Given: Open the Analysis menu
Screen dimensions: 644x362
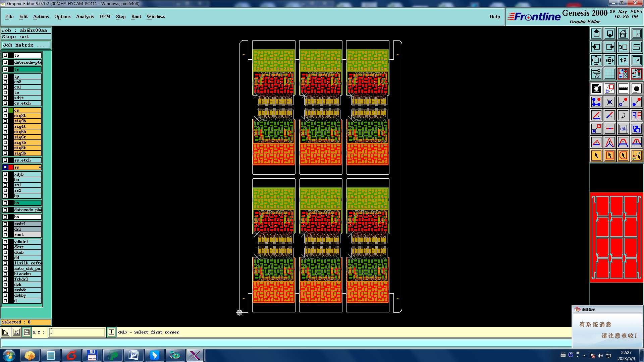Looking at the screenshot, I should coord(85,16).
